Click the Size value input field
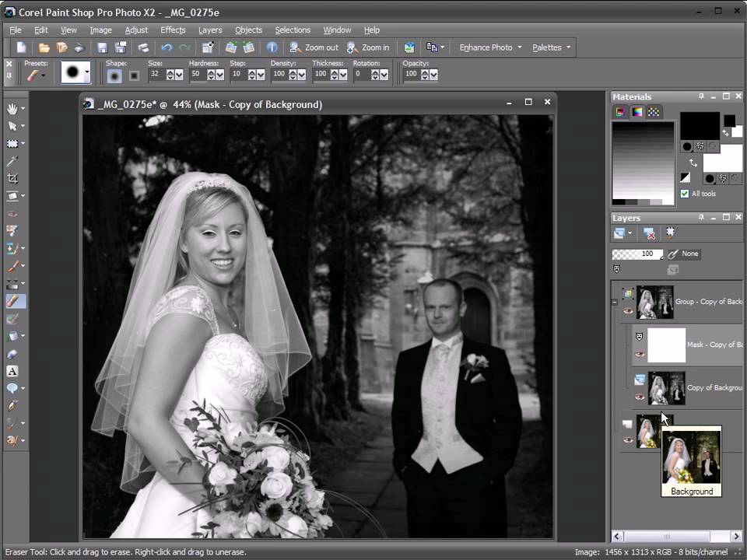This screenshot has height=560, width=747. (156, 75)
